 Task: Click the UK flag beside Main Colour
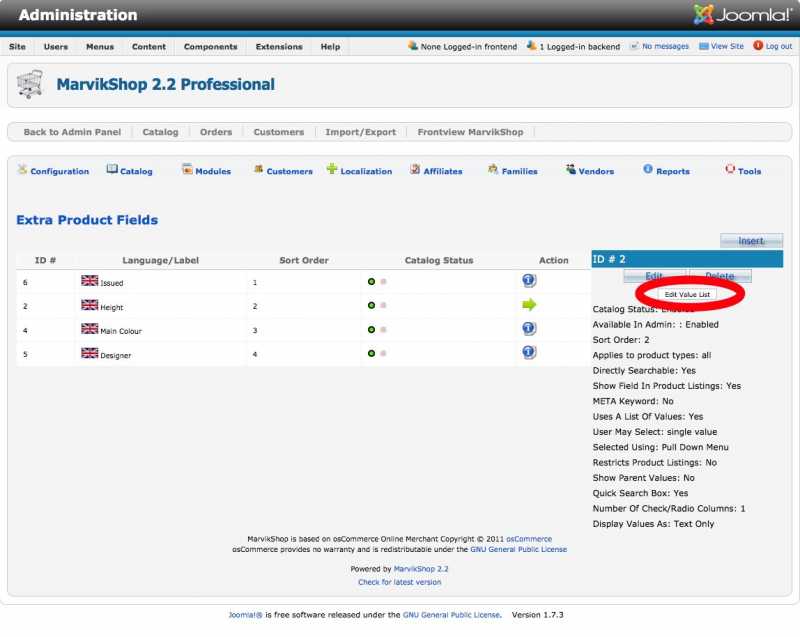tap(89, 329)
